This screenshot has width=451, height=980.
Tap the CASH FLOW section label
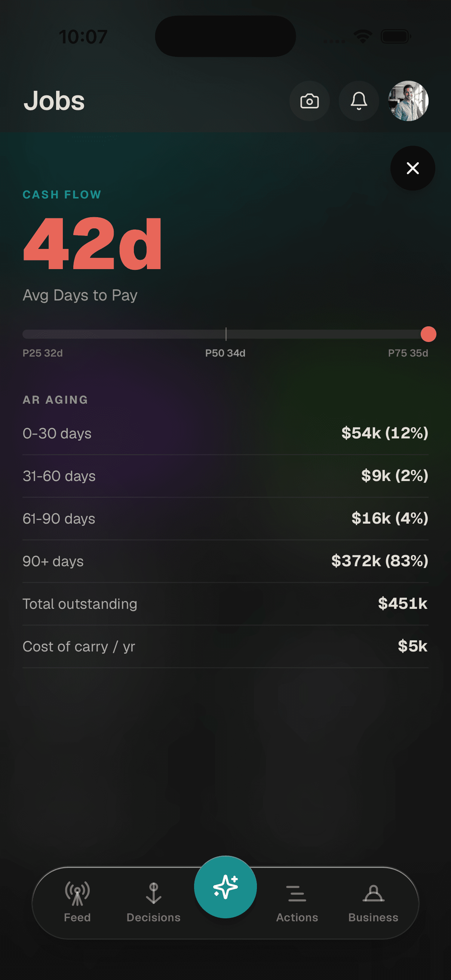62,194
